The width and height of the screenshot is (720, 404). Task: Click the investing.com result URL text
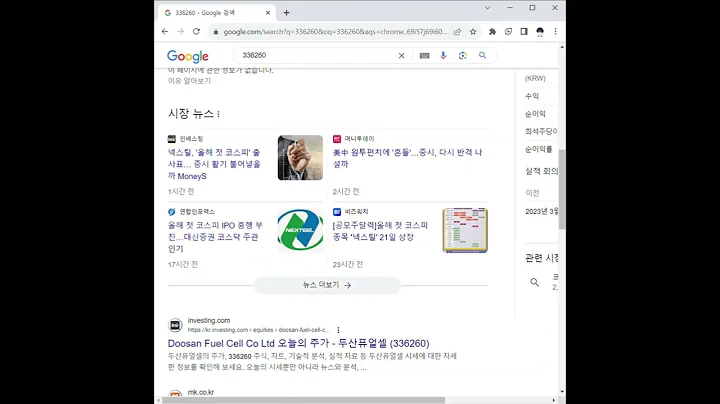click(259, 330)
